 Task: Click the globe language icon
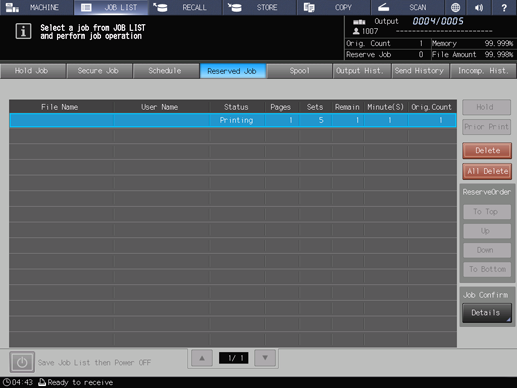(x=455, y=7)
